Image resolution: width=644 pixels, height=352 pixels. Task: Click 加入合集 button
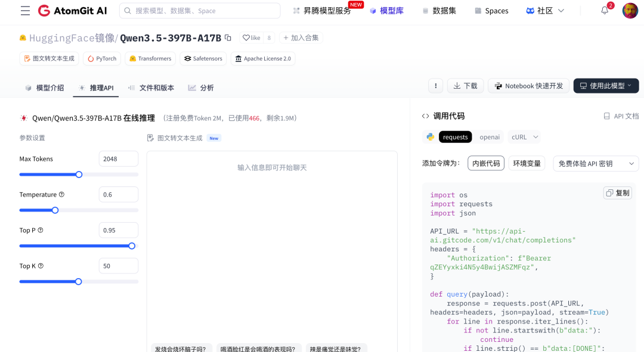301,38
